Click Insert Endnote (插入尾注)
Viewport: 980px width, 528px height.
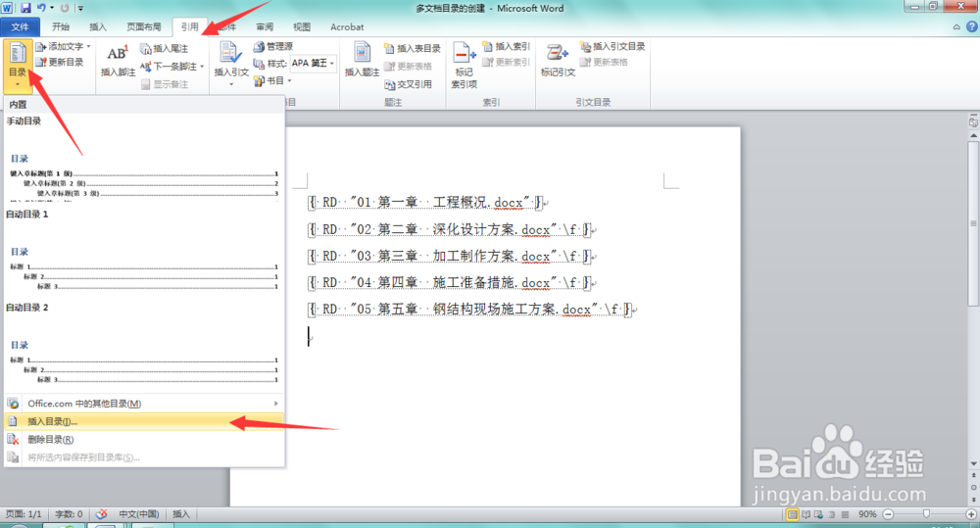[164, 48]
